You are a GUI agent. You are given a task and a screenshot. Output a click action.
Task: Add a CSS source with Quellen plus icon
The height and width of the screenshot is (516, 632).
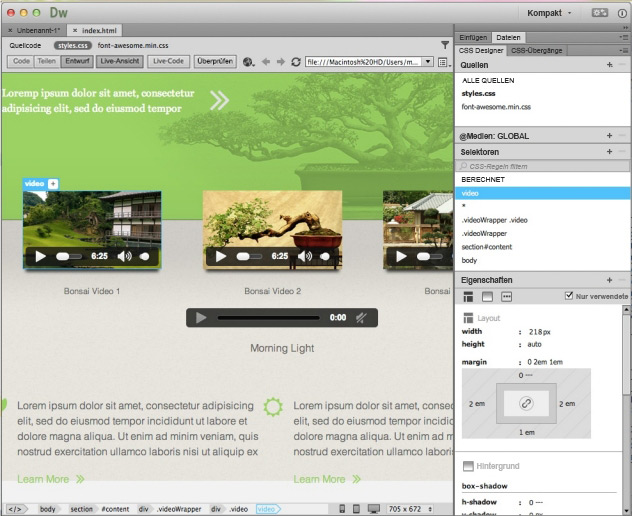pyautogui.click(x=609, y=64)
